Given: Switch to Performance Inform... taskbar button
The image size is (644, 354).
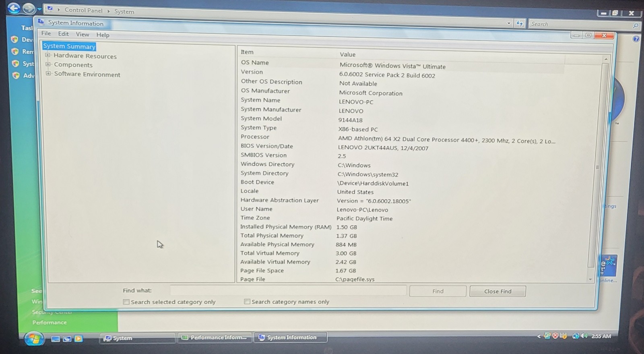Looking at the screenshot, I should coord(215,337).
